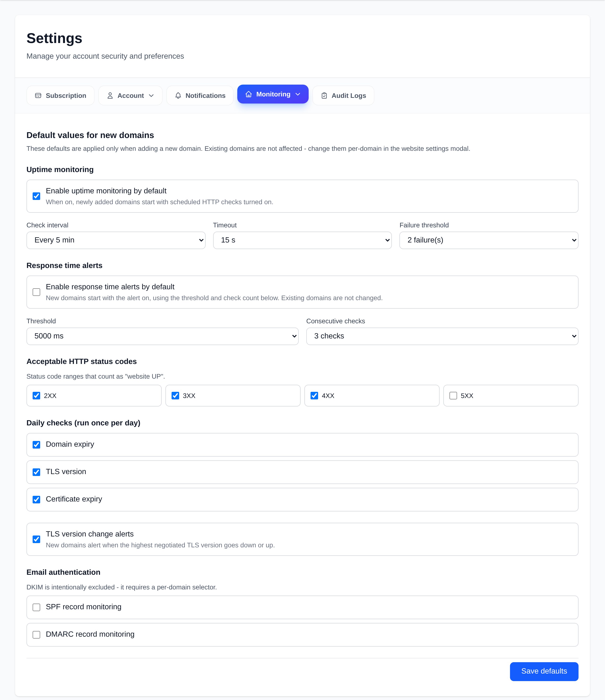Open the Subscription tab

coord(60,96)
